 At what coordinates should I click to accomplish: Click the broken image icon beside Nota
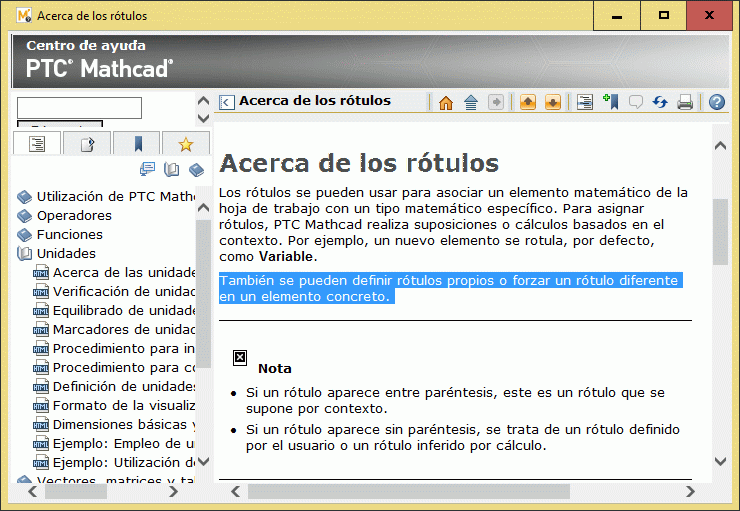[240, 358]
